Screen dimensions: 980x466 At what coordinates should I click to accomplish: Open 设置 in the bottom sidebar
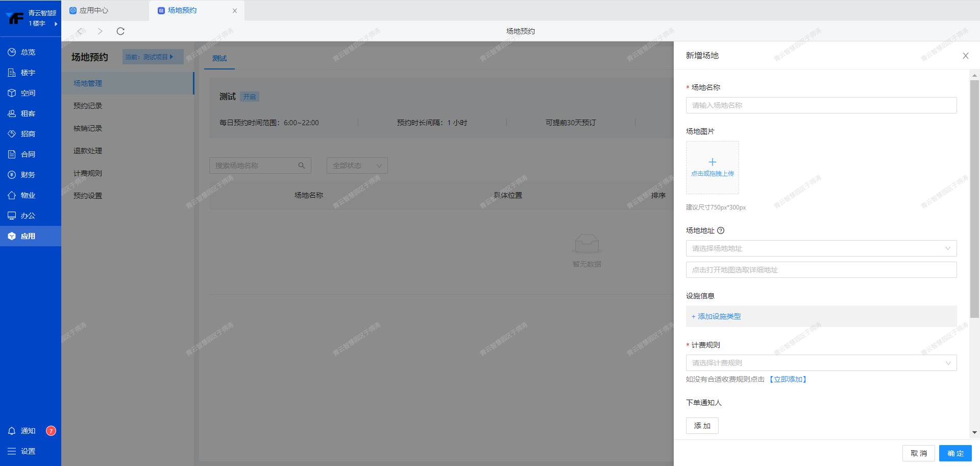click(x=22, y=451)
